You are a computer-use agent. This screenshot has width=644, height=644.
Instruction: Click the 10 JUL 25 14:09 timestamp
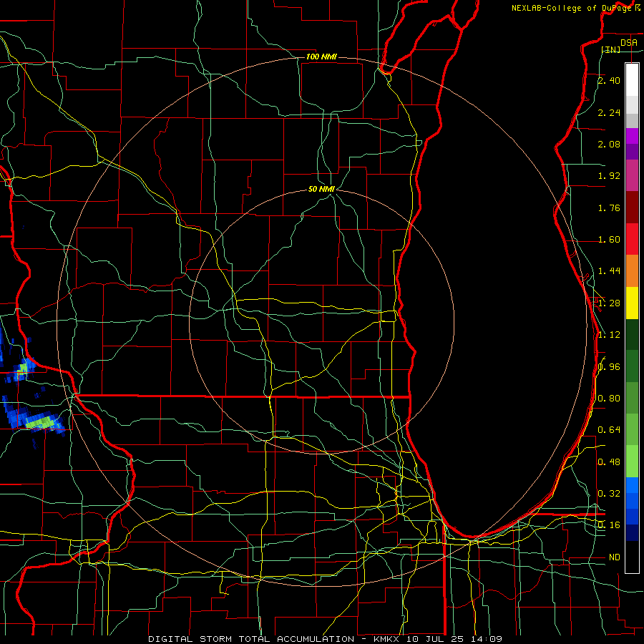tap(454, 639)
